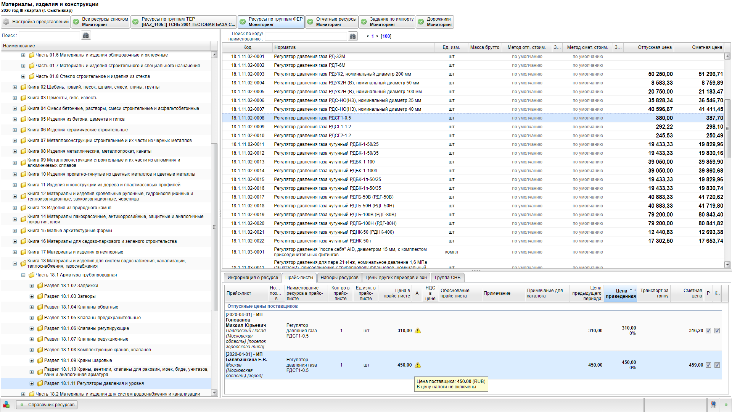Select 'Глава 16 Материалы для садово-паркового' label
The image size is (732, 412).
point(102,241)
